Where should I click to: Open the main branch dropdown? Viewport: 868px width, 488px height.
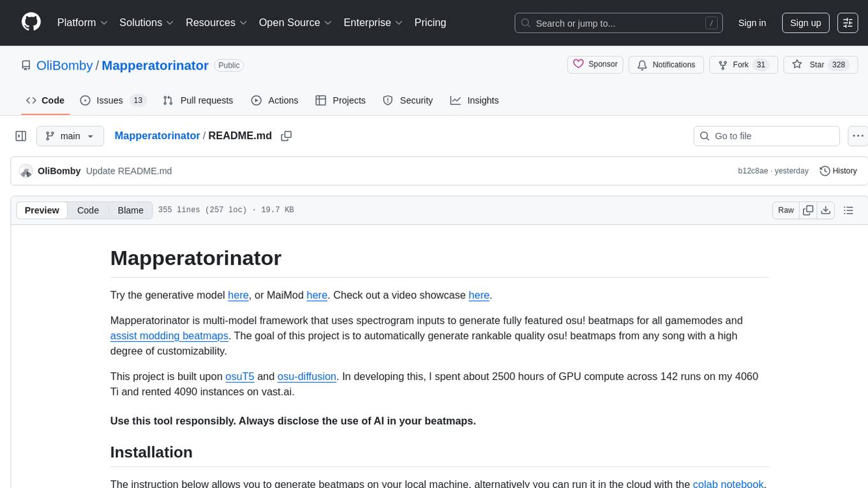point(70,136)
